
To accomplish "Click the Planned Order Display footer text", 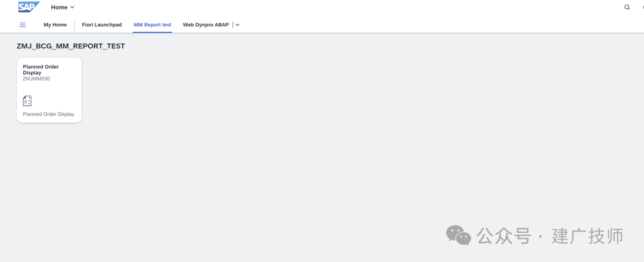I will click(x=49, y=115).
